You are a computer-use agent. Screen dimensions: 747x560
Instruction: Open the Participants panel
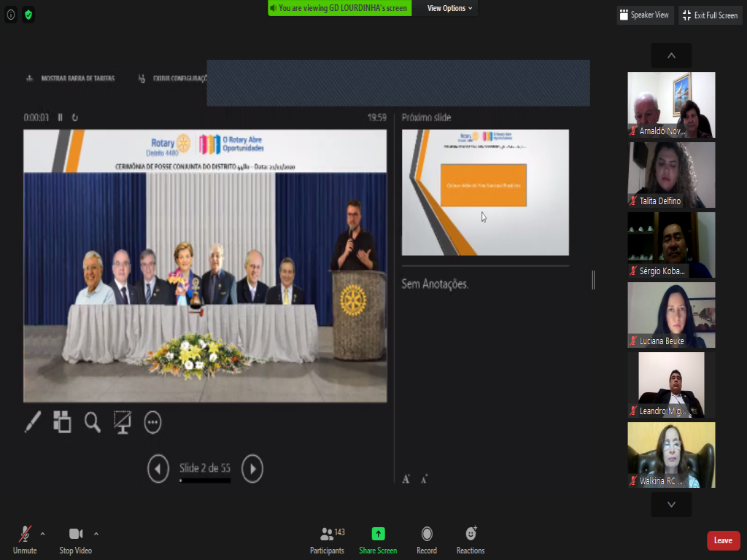pyautogui.click(x=327, y=539)
